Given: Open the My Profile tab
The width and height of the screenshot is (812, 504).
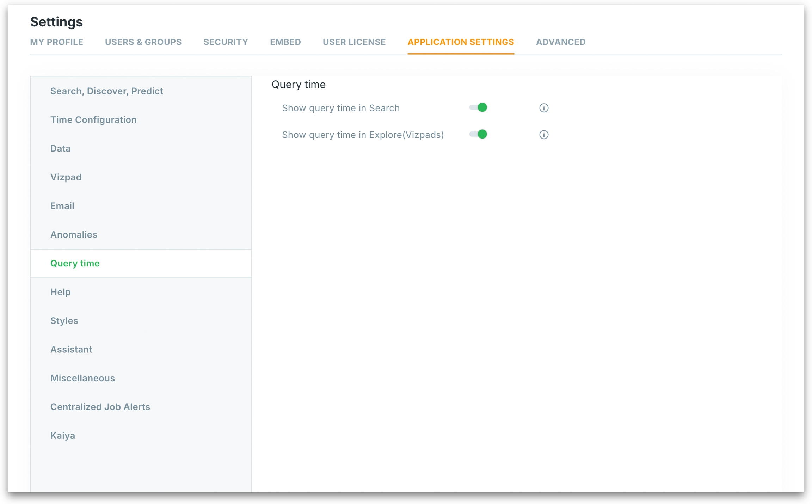Looking at the screenshot, I should (x=56, y=42).
